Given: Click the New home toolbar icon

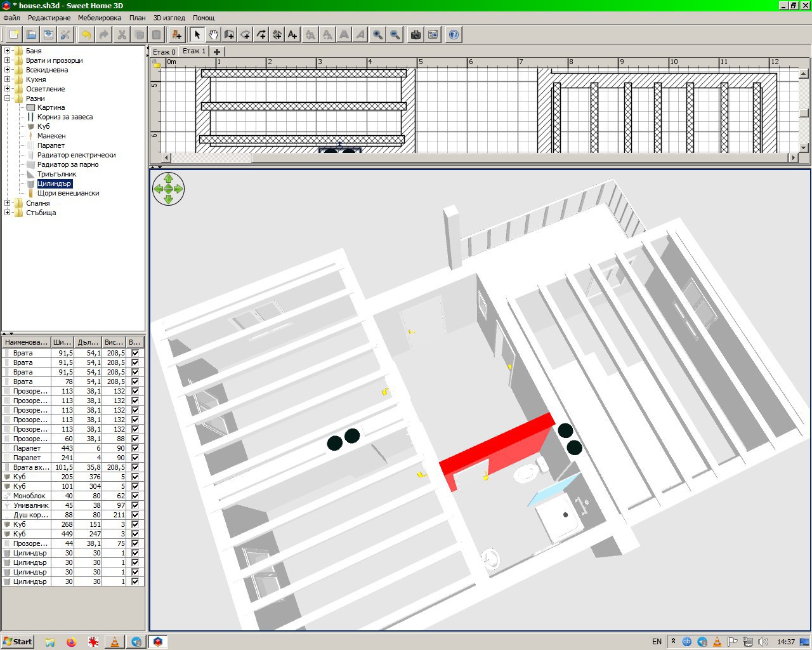Looking at the screenshot, I should (14, 34).
